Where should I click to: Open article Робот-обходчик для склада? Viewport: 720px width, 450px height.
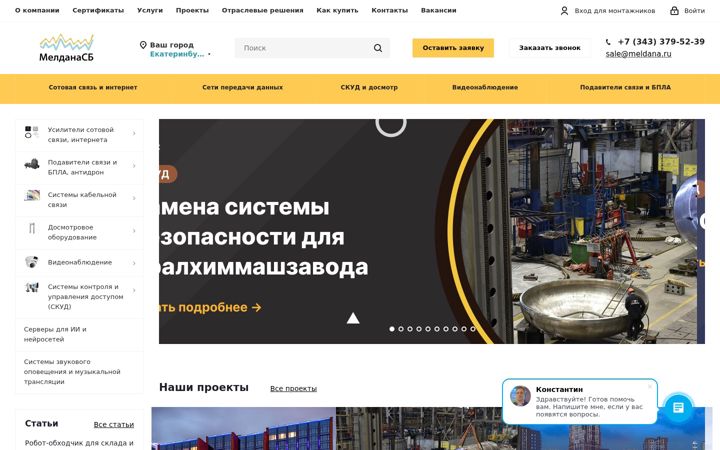click(79, 443)
